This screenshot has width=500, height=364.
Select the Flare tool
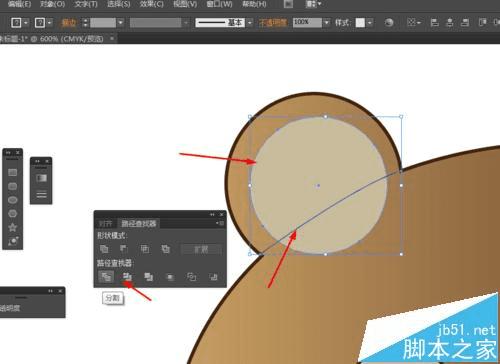tap(13, 241)
